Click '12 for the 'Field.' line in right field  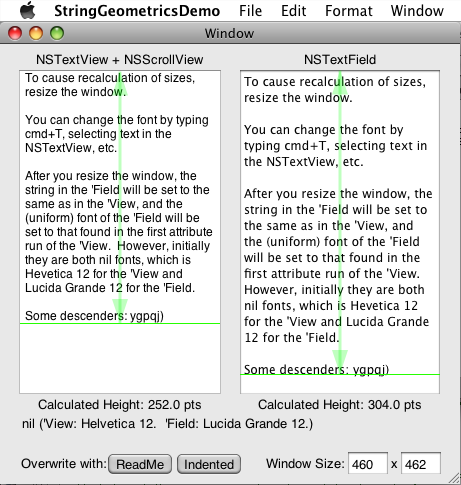point(292,338)
